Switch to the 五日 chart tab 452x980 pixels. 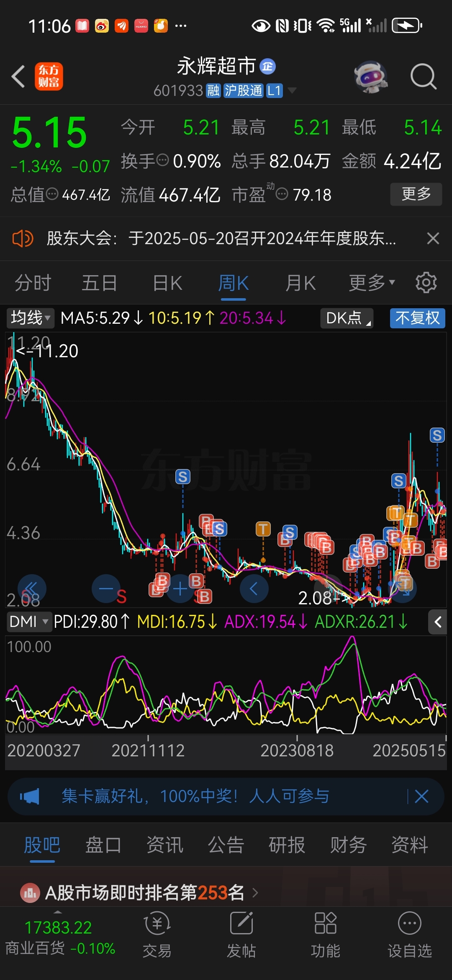99,283
